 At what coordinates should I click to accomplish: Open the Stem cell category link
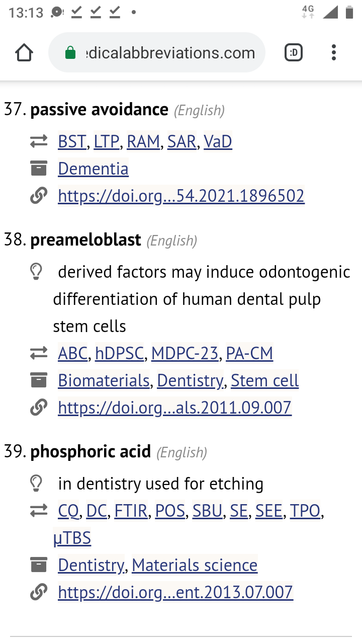[x=264, y=381]
